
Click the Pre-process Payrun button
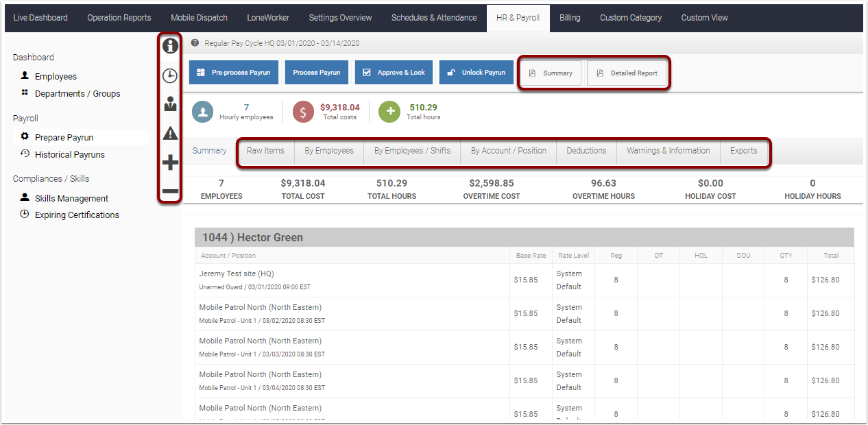tap(233, 71)
